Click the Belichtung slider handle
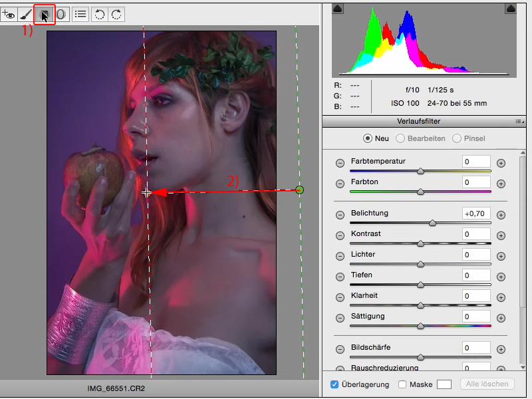This screenshot has width=532, height=399. (432, 223)
